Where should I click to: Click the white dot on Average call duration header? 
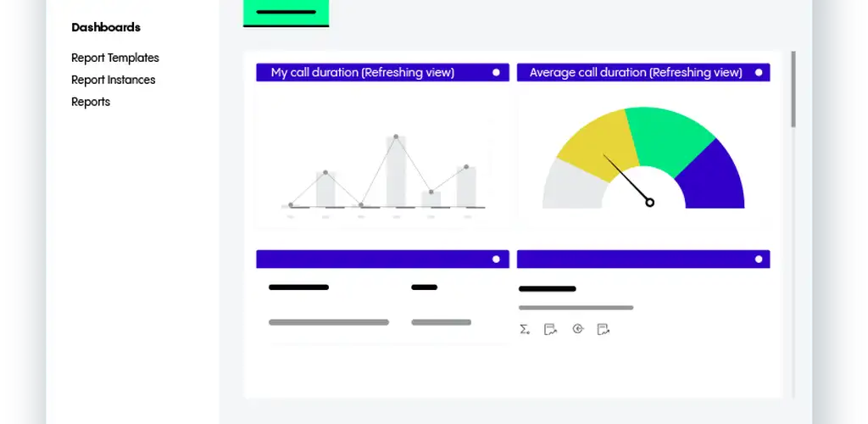pyautogui.click(x=759, y=73)
